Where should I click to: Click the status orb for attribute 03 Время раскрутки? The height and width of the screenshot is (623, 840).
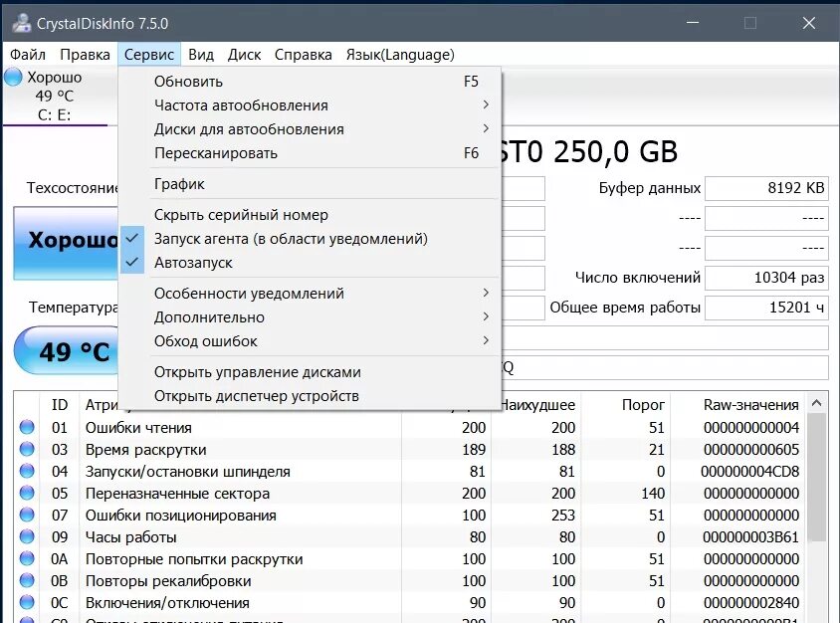[27, 450]
